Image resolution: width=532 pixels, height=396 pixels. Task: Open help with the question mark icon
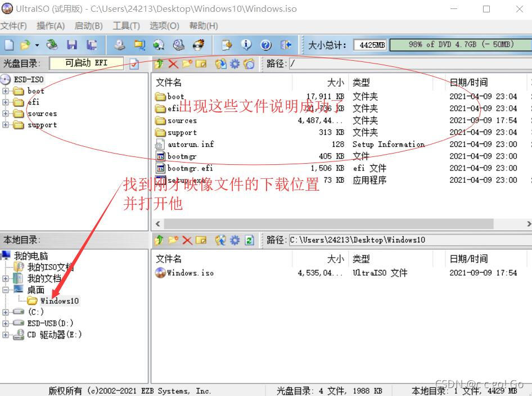point(266,45)
